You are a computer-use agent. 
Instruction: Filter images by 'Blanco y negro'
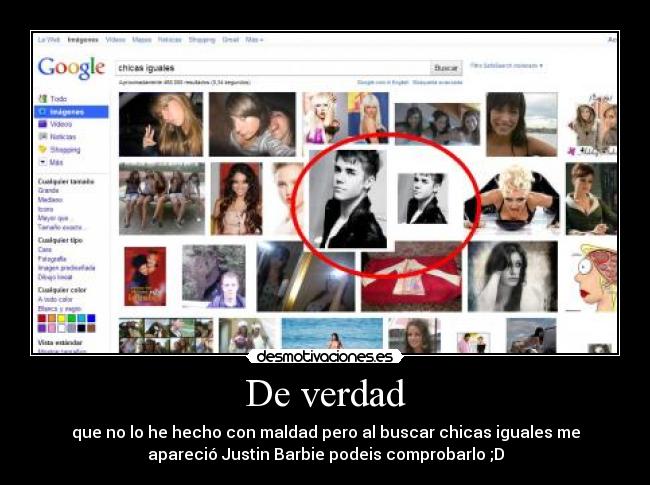click(59, 308)
